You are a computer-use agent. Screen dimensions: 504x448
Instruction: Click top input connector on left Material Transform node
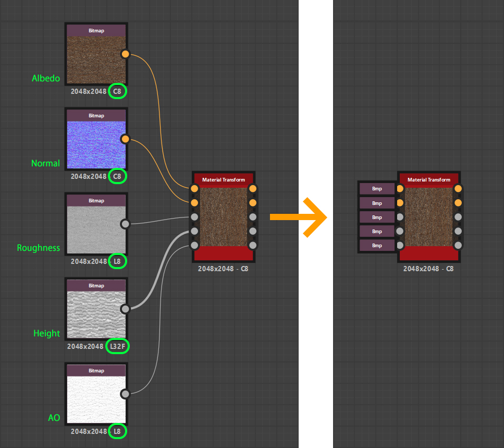(194, 188)
